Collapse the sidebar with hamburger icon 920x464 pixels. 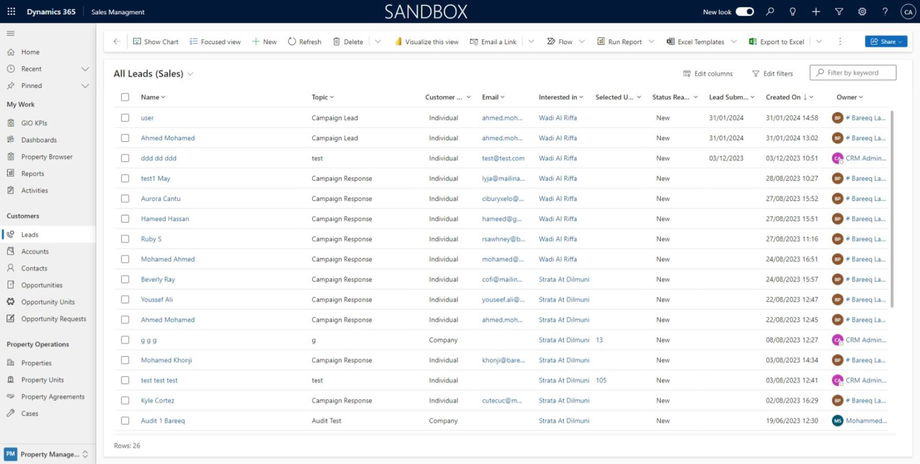pyautogui.click(x=11, y=34)
